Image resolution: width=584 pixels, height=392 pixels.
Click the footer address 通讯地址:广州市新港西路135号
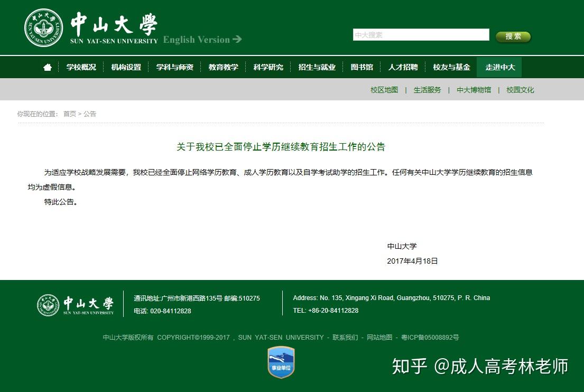point(178,298)
